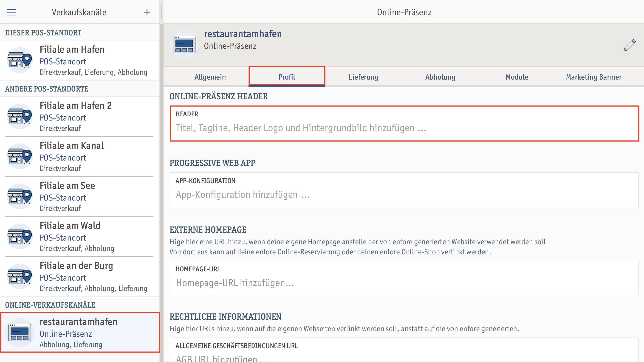The image size is (644, 362).
Task: Click 'Direktverkauf, Abholung, Lieferung' under Burg
Action: coord(93,289)
